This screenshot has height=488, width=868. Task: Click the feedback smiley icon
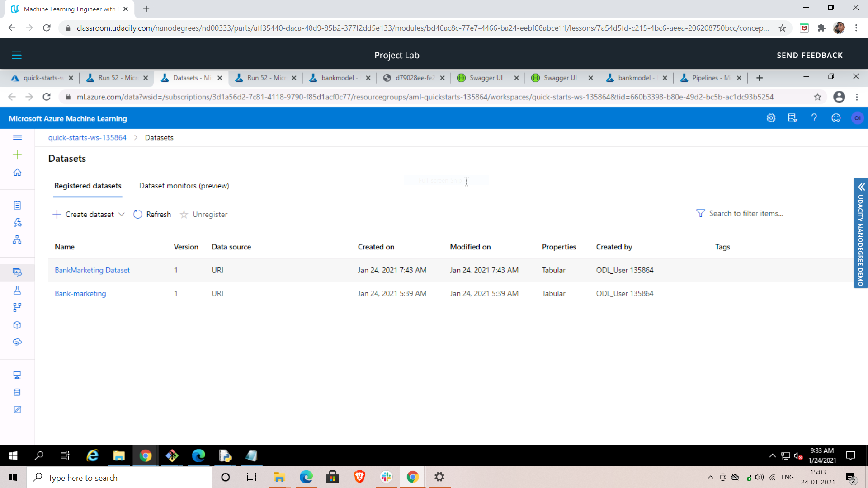click(836, 118)
